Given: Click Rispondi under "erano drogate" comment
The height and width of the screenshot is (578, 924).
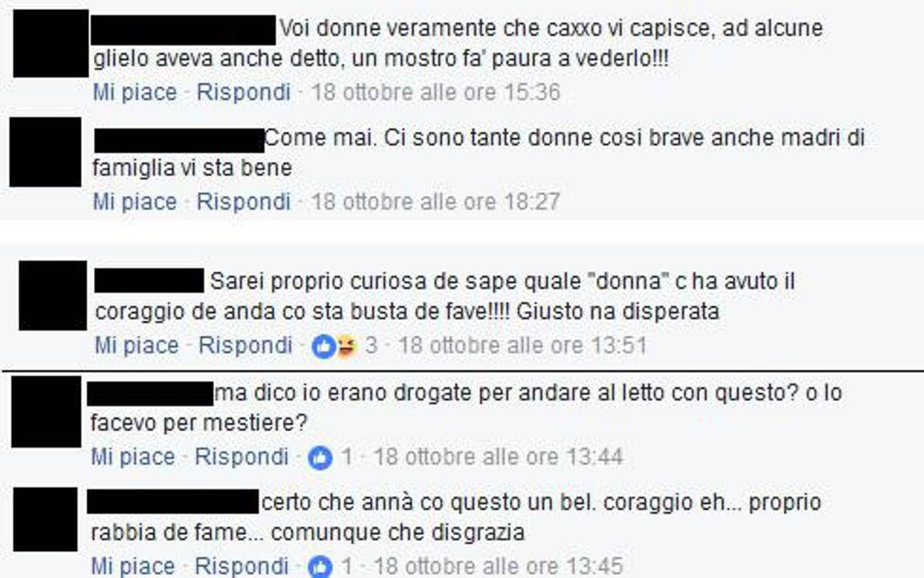Looking at the screenshot, I should click(x=242, y=457).
